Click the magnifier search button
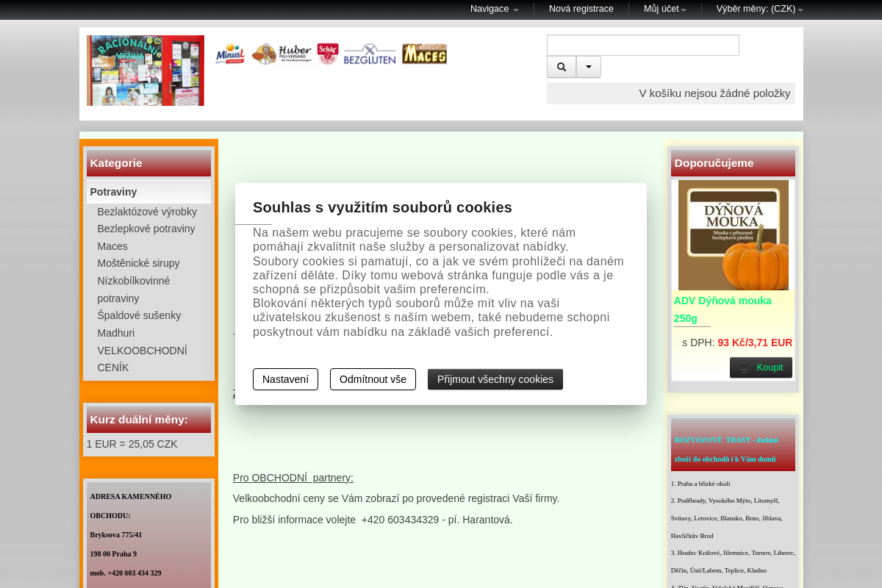 tap(562, 67)
